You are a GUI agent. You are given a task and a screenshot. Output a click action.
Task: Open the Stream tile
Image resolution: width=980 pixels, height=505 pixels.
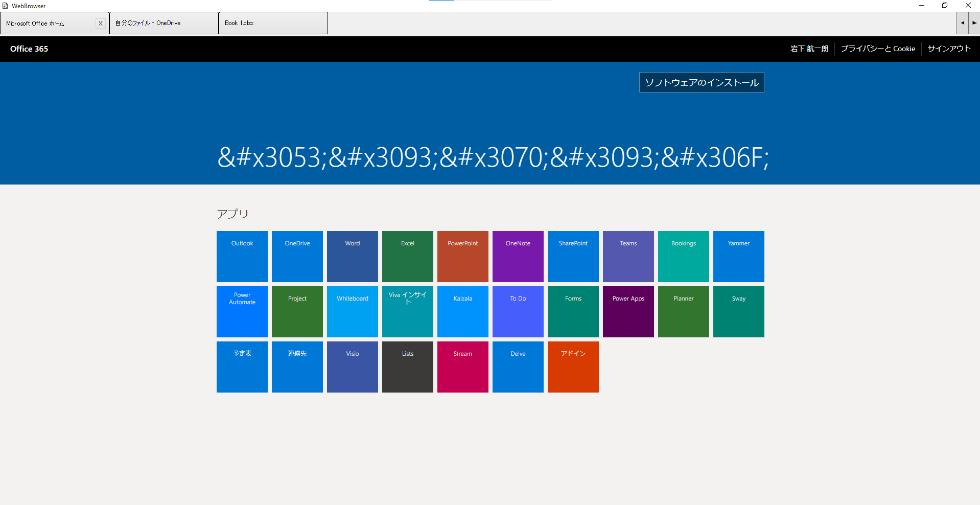coord(463,367)
